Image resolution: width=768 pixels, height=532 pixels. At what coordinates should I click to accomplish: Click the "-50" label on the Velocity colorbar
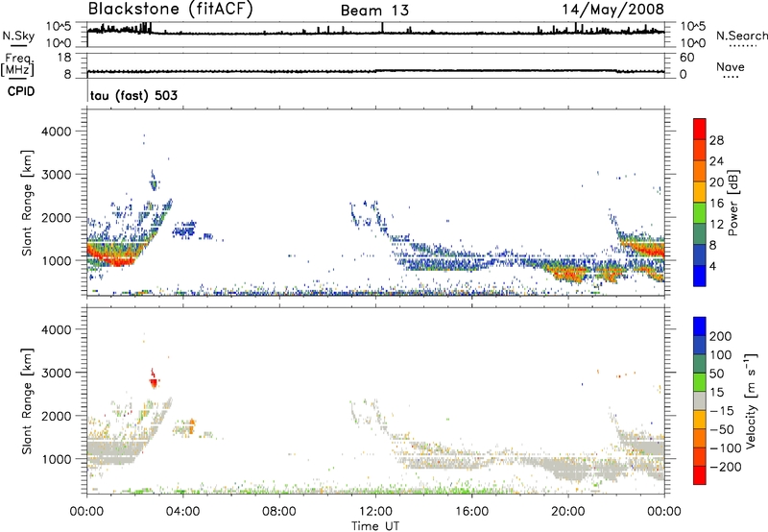tap(722, 429)
